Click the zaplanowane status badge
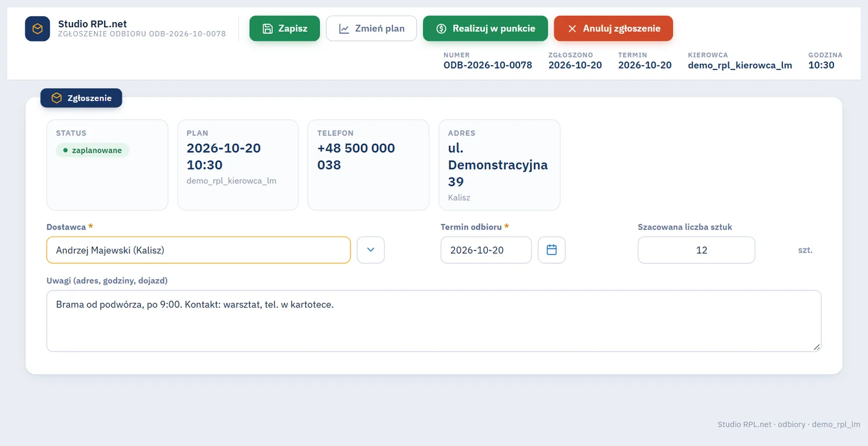Image resolution: width=868 pixels, height=446 pixels. pyautogui.click(x=93, y=150)
